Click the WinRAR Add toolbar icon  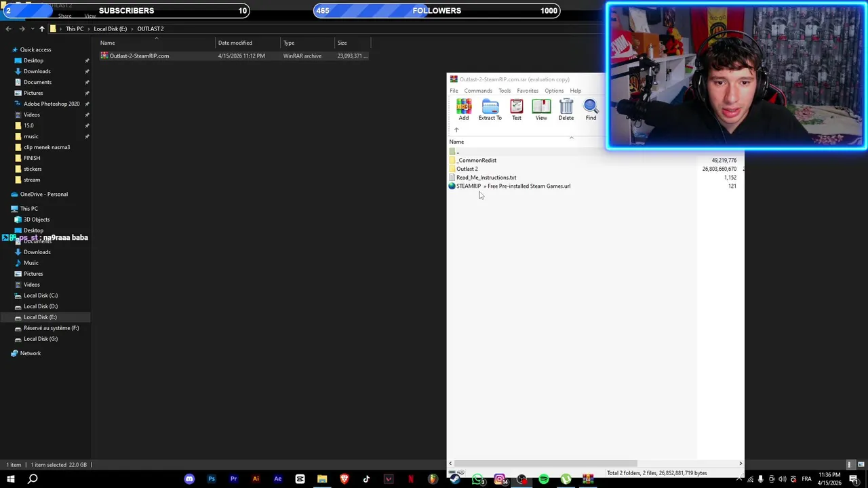[x=464, y=110]
